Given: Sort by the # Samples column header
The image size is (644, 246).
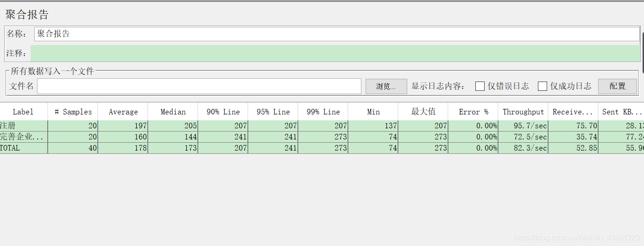Looking at the screenshot, I should [73, 112].
